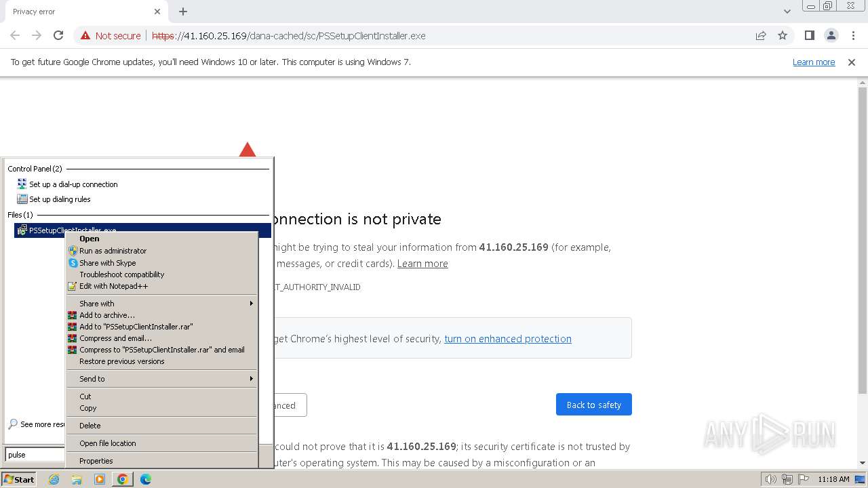This screenshot has height=488, width=868.
Task: Follow the Learn more link in the update bar
Action: pos(814,62)
